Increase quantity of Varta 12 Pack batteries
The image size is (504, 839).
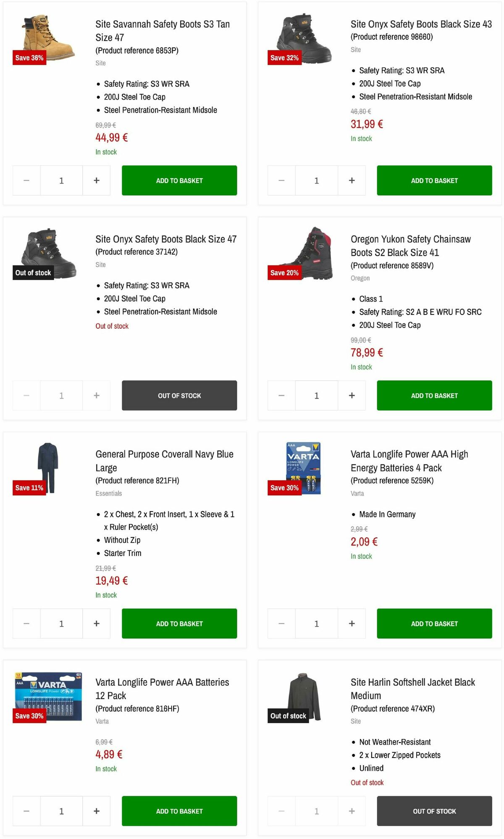click(x=96, y=811)
